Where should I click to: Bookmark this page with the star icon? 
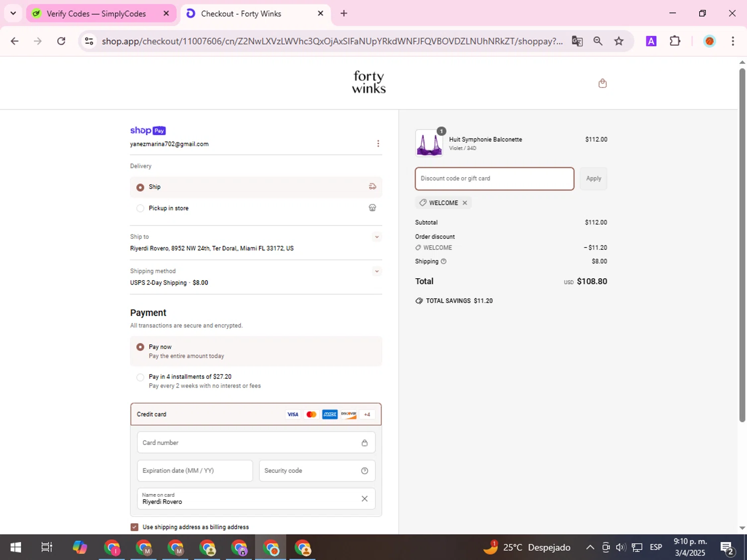tap(619, 41)
